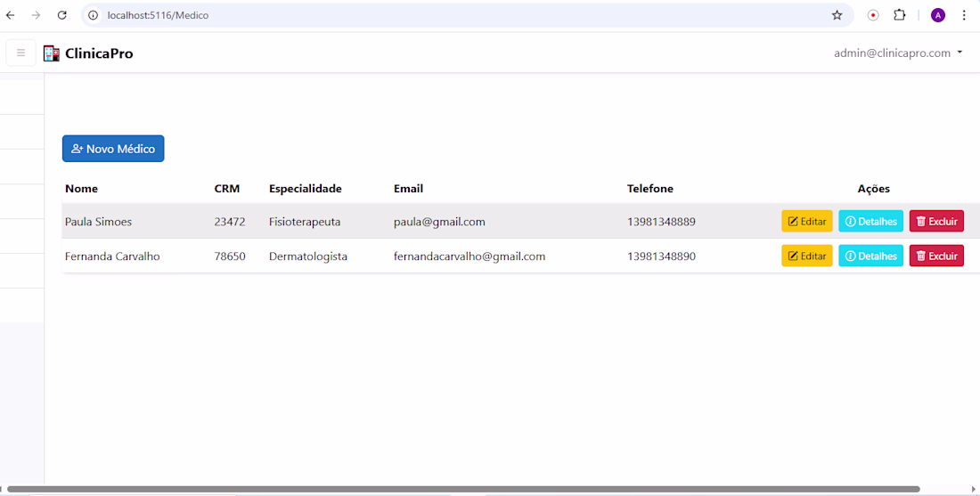This screenshot has width=980, height=496.
Task: Open the browser profile avatar A
Action: point(937,15)
